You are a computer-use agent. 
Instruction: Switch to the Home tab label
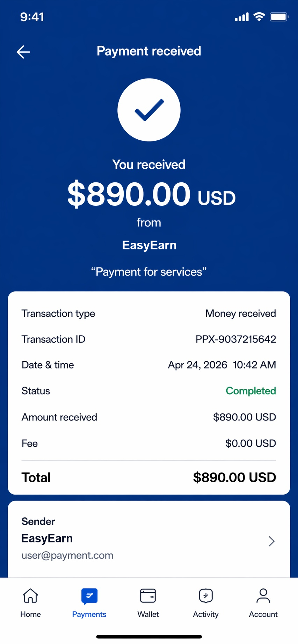click(30, 614)
